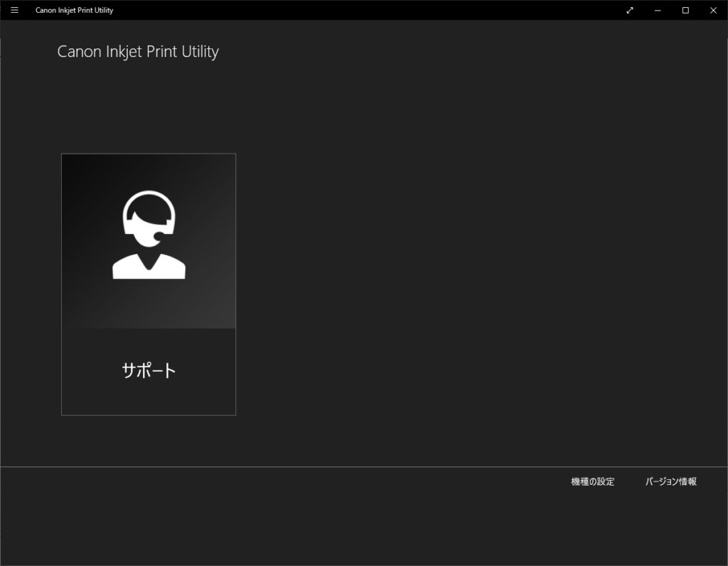Close the Canon Inkjet Print Utility window
The image size is (728, 566).
pyautogui.click(x=713, y=10)
